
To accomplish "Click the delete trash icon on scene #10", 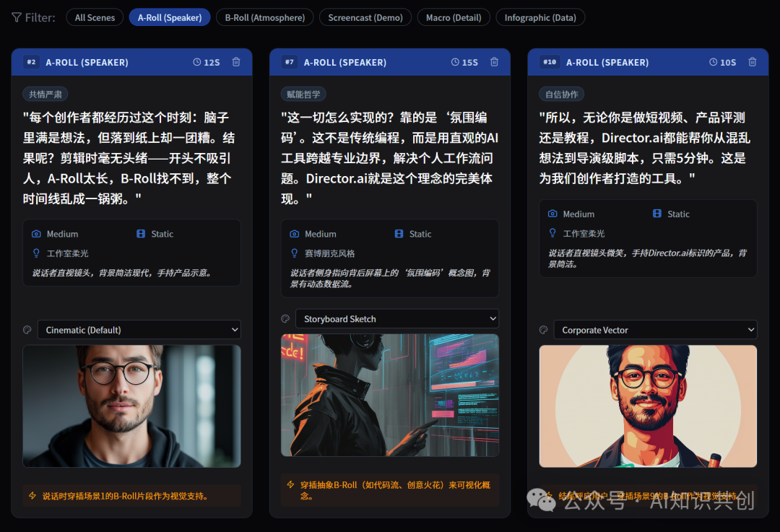I will [752, 62].
